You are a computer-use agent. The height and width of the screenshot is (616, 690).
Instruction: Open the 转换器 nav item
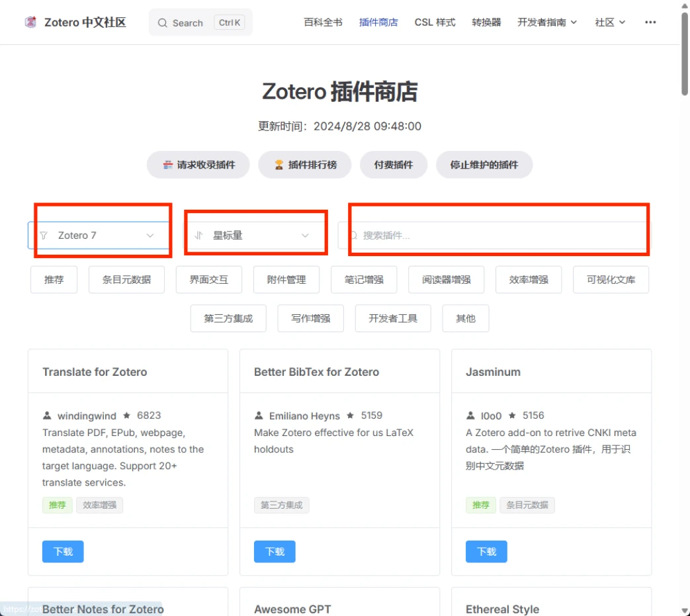[x=486, y=22]
